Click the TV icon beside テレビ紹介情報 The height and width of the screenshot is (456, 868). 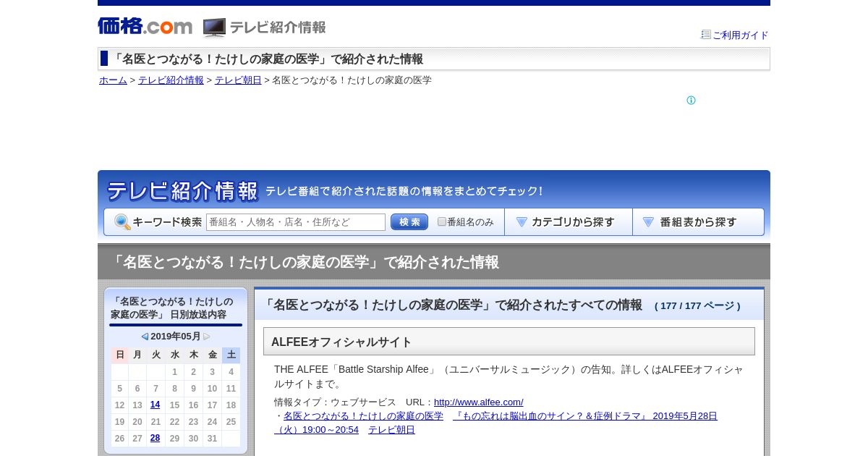pyautogui.click(x=214, y=28)
